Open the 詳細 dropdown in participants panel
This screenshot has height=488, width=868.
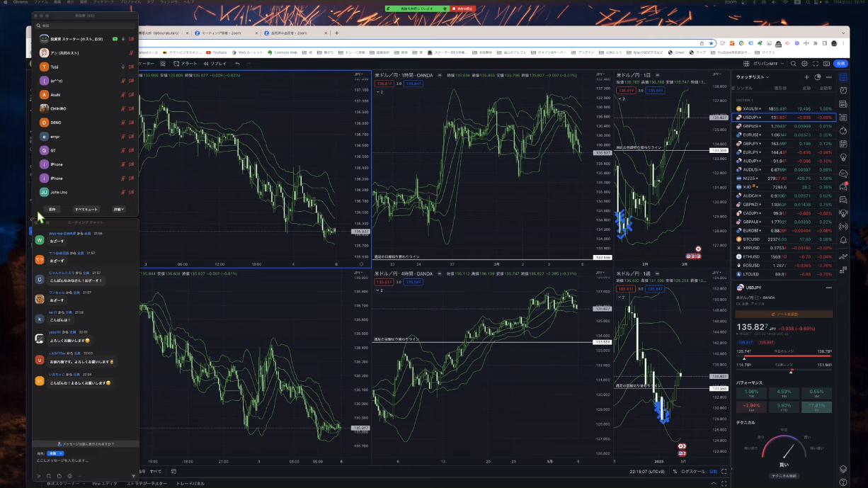pyautogui.click(x=118, y=209)
